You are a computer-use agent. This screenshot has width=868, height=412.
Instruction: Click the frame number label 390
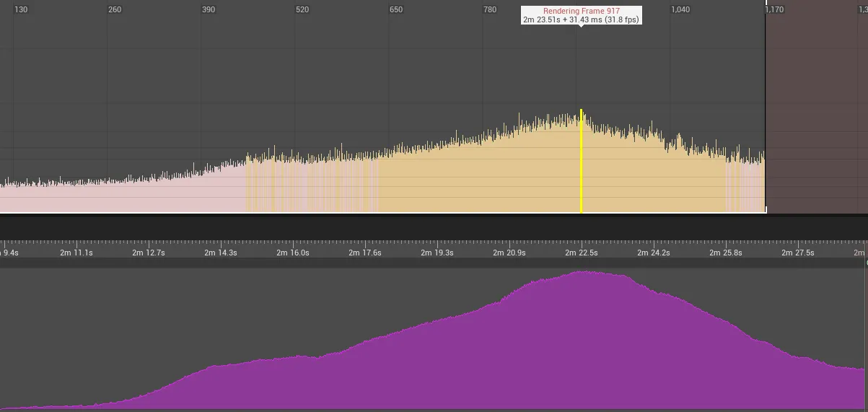(209, 9)
